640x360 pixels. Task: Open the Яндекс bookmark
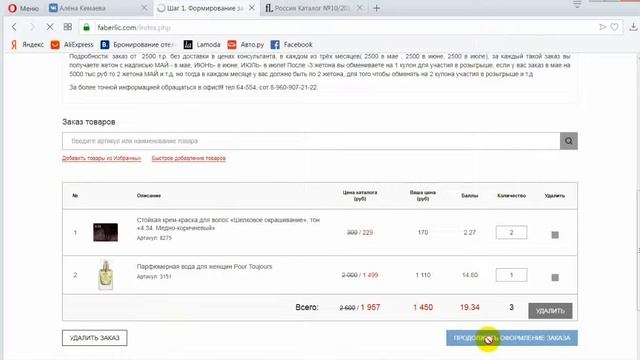point(27,44)
